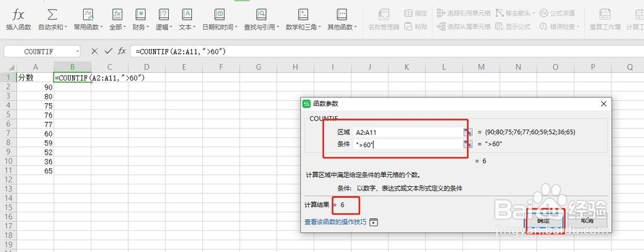This screenshot has height=252, width=644.
Task: Click the cell containing 80
Action: tap(35, 96)
